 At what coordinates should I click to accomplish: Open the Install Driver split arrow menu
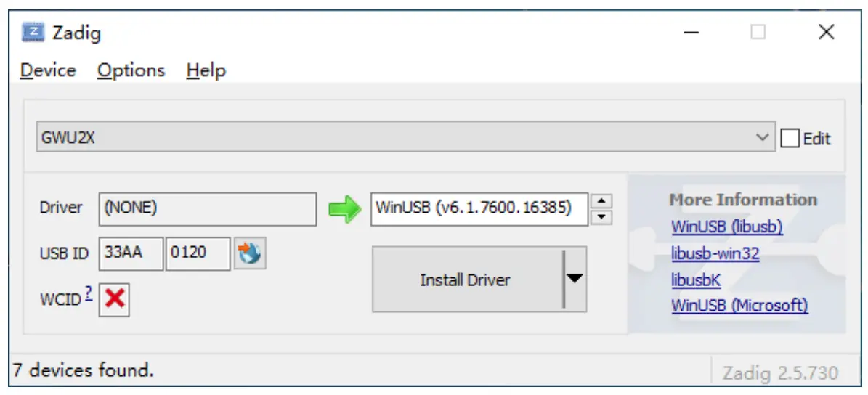(x=575, y=279)
